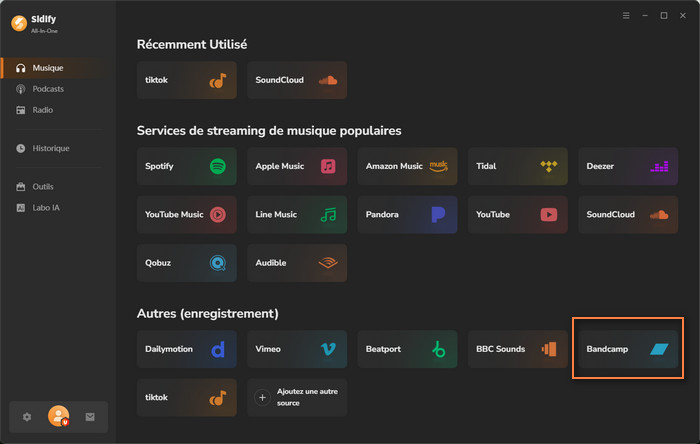
Task: Open the user profile avatar
Action: coord(58,417)
